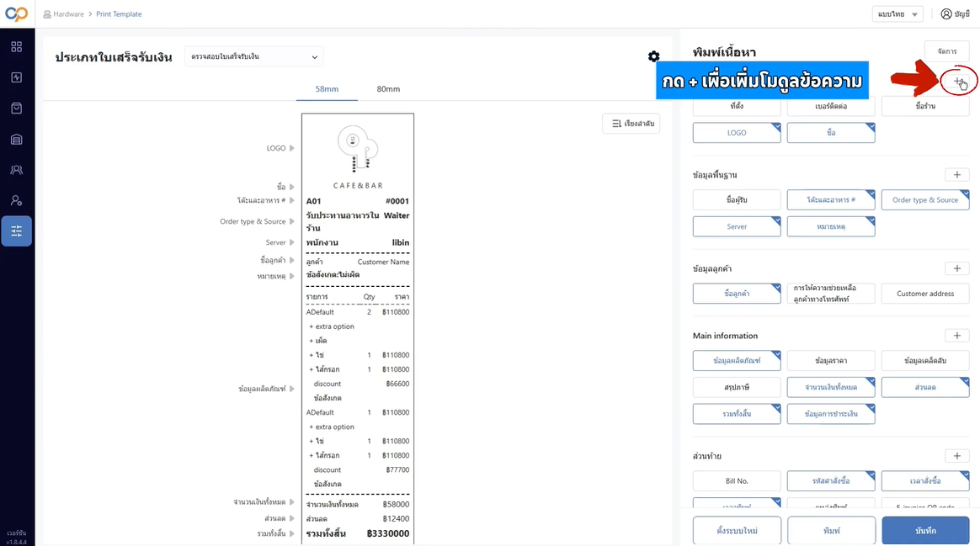The image size is (980, 546).
Task: Open the shopping bag icon in sidebar
Action: tap(16, 108)
